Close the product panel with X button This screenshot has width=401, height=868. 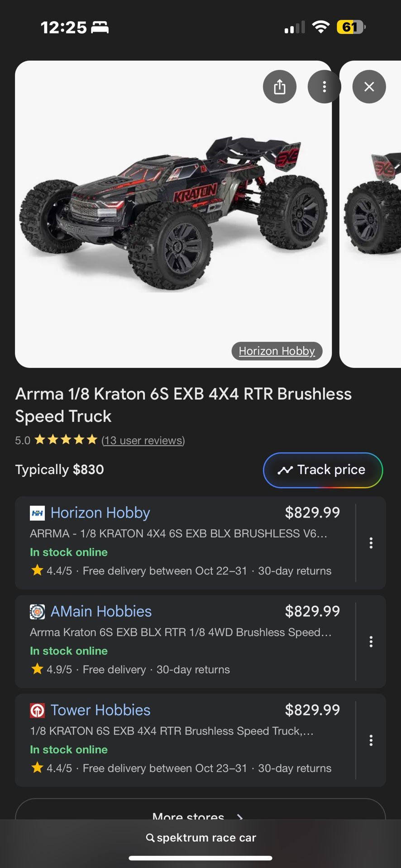[x=369, y=87]
